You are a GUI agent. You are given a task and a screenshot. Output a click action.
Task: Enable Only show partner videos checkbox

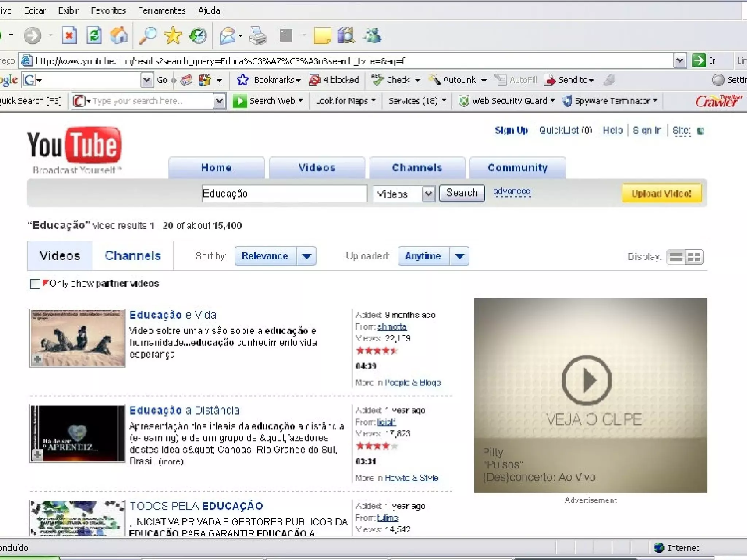coord(35,284)
